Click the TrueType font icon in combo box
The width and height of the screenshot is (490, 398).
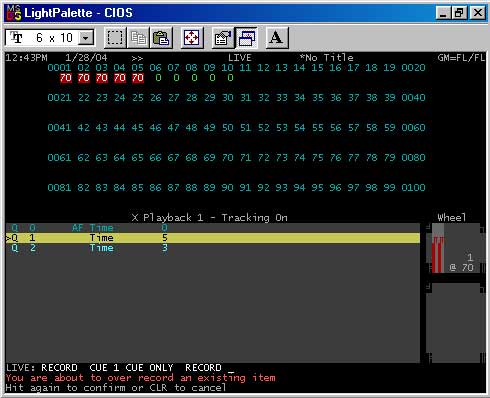(16, 38)
